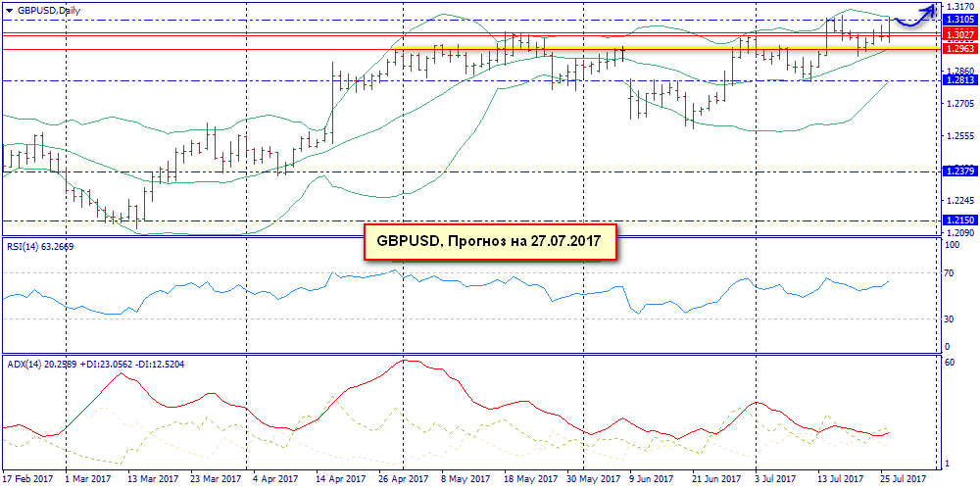Click the 1 Mar 2017 date label
This screenshot has width=980, height=490.
click(x=90, y=477)
